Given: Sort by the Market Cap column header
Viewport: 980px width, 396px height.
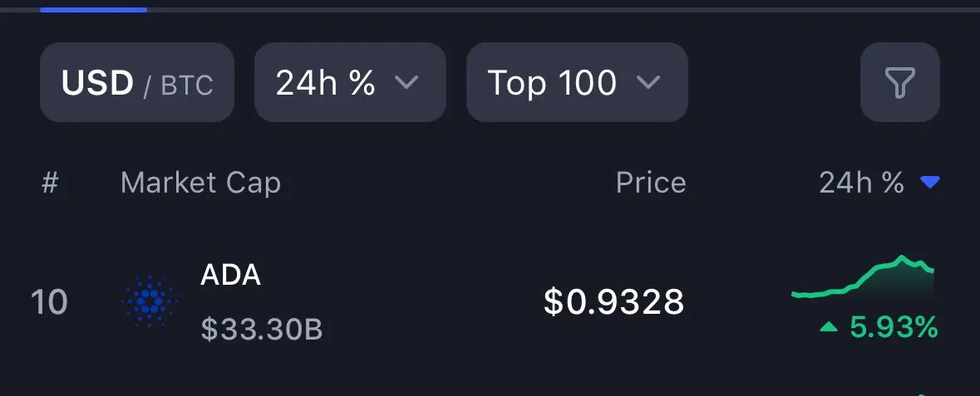Looking at the screenshot, I should tap(200, 183).
